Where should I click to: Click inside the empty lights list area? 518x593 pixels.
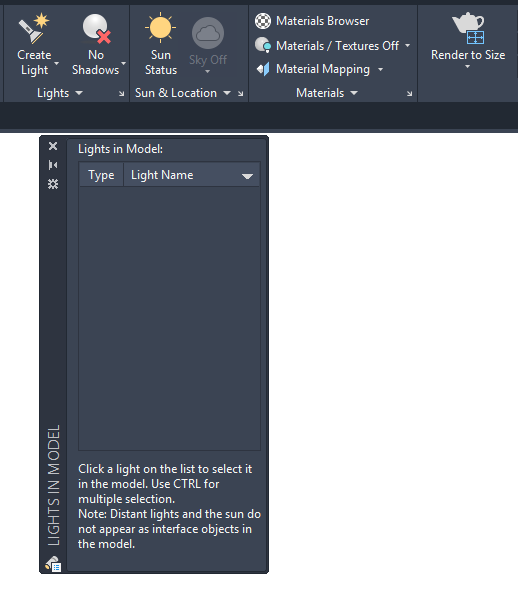pyautogui.click(x=169, y=318)
